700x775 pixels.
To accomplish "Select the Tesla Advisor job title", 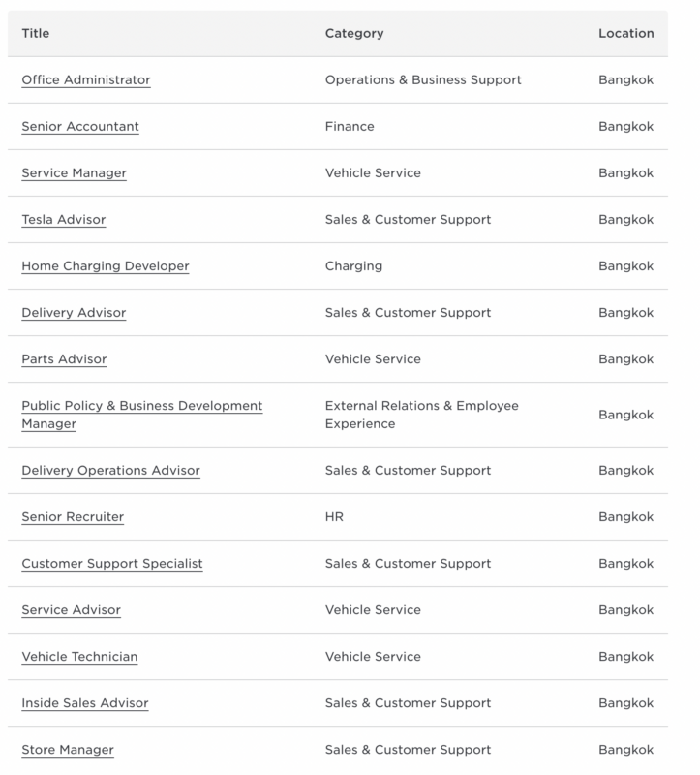I will click(64, 220).
